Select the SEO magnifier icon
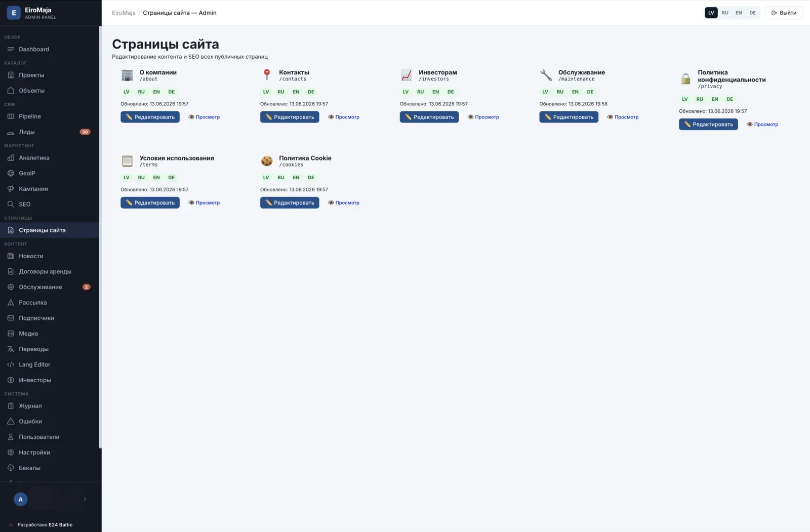 11,204
